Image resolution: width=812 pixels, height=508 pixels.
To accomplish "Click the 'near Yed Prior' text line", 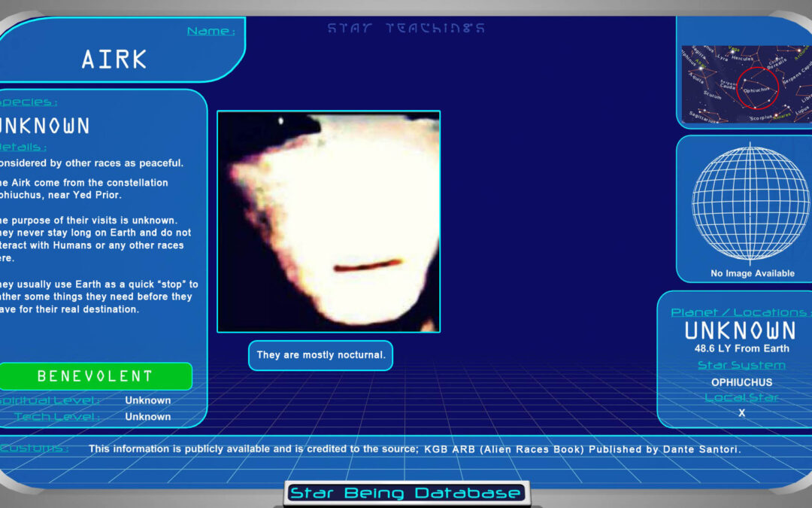I will coord(61,195).
